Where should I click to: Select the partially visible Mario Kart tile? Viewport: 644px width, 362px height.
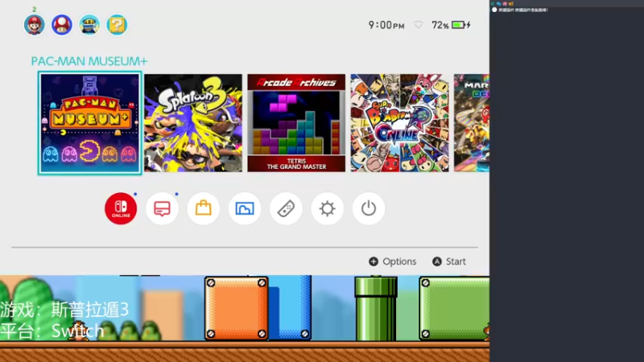[x=472, y=123]
